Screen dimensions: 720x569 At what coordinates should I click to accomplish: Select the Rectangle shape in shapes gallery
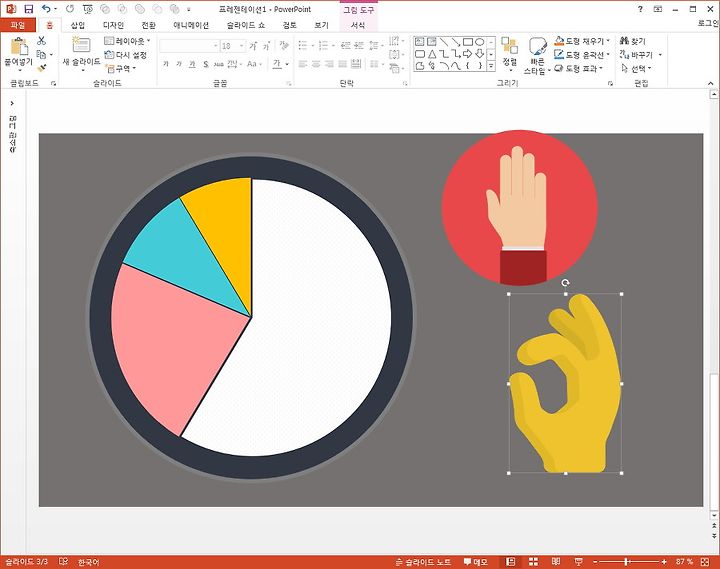[x=467, y=42]
